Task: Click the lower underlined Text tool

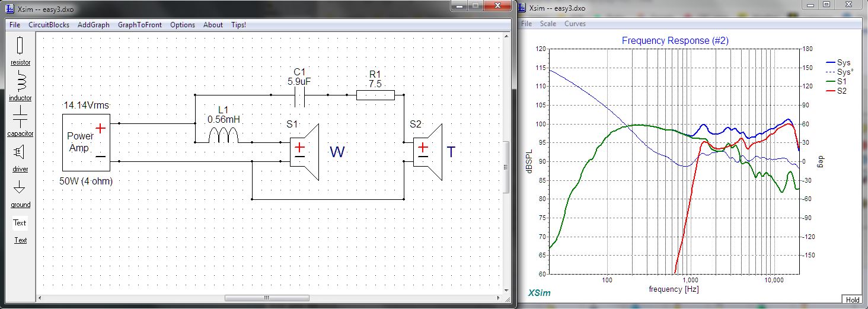Action: coord(20,240)
